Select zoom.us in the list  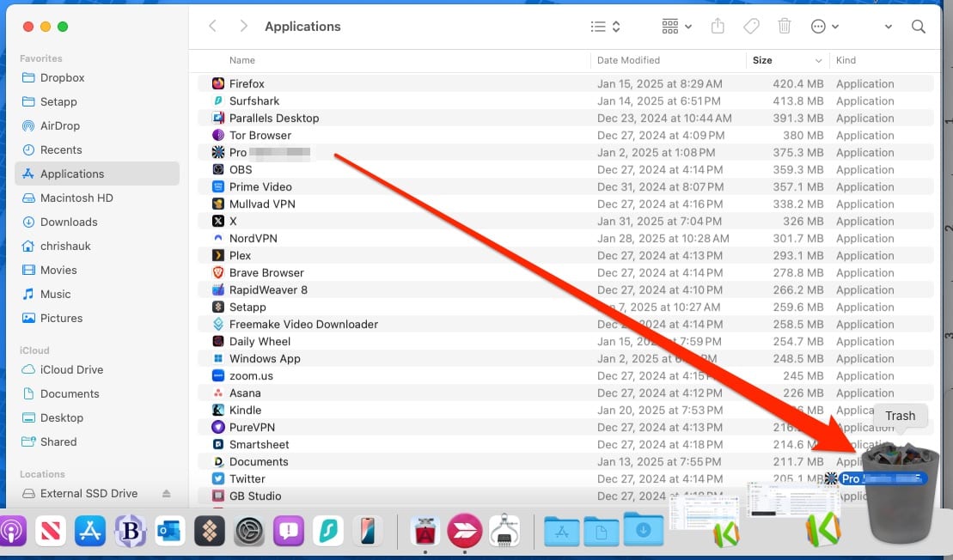point(565,375)
